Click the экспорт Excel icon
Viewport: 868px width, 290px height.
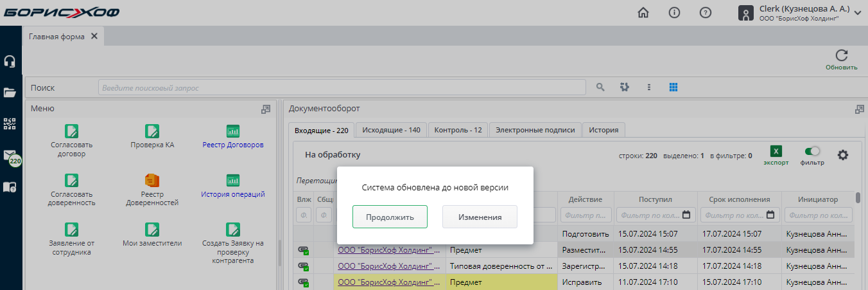[x=776, y=152]
